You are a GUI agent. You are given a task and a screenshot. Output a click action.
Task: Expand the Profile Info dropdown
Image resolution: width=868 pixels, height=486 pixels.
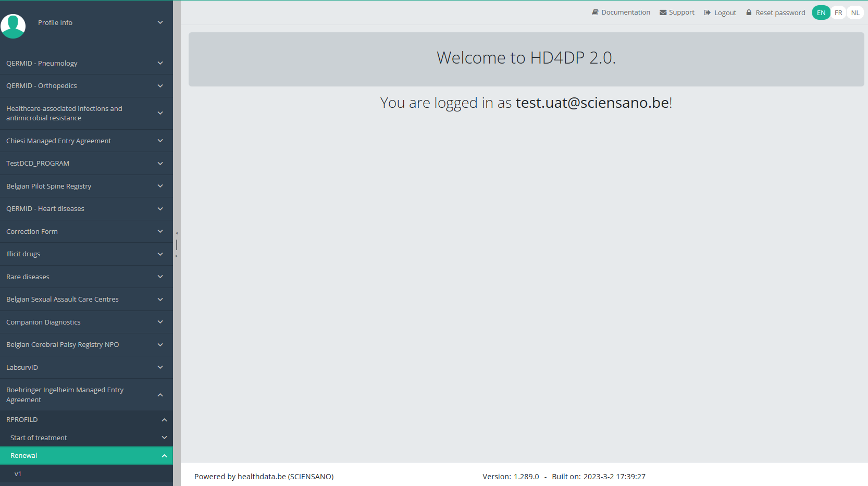(x=160, y=22)
